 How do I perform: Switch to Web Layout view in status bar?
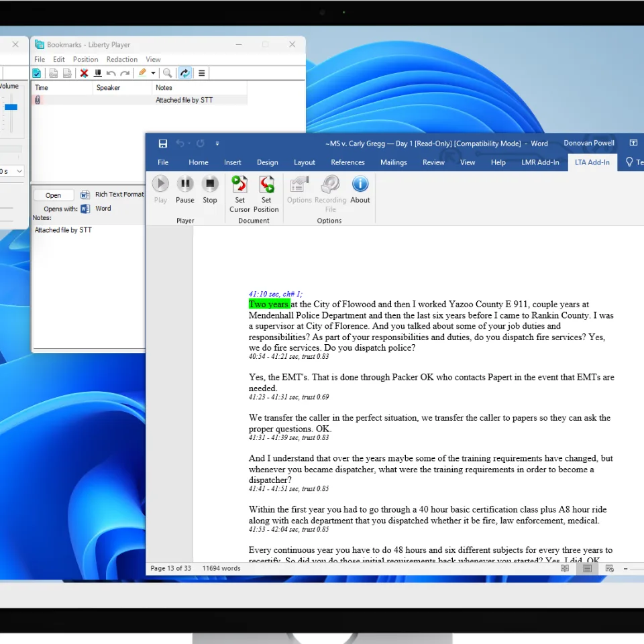tap(610, 568)
